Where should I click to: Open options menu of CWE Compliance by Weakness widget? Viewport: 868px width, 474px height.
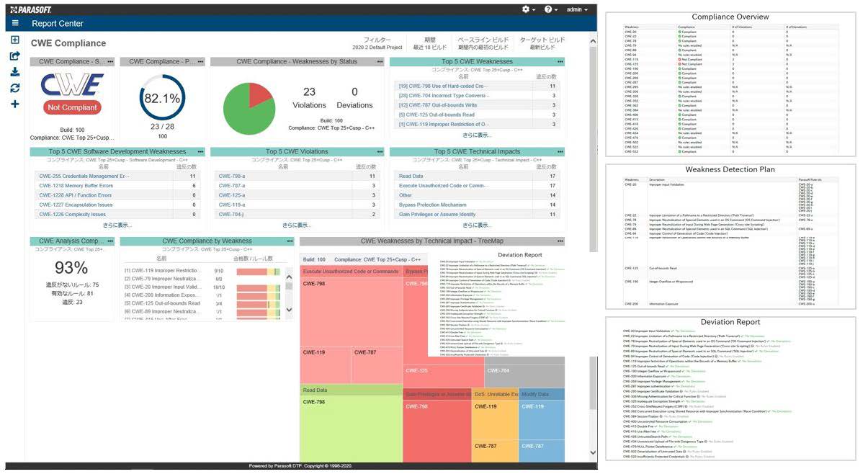tap(290, 241)
